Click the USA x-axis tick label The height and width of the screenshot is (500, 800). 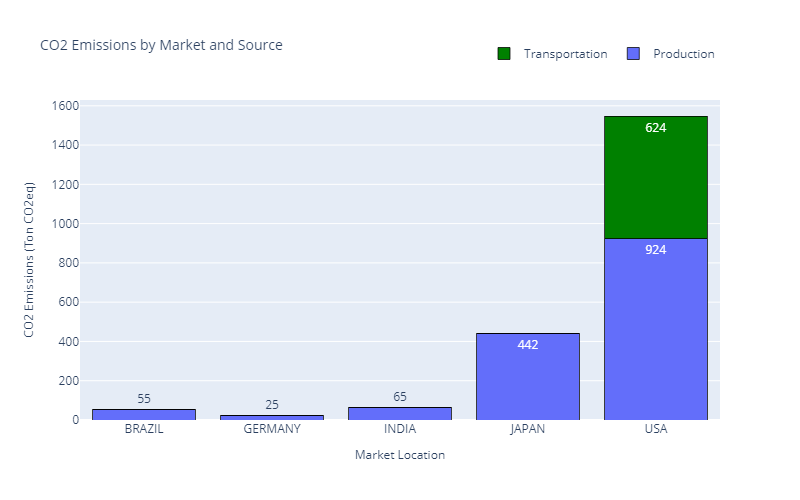coord(656,429)
